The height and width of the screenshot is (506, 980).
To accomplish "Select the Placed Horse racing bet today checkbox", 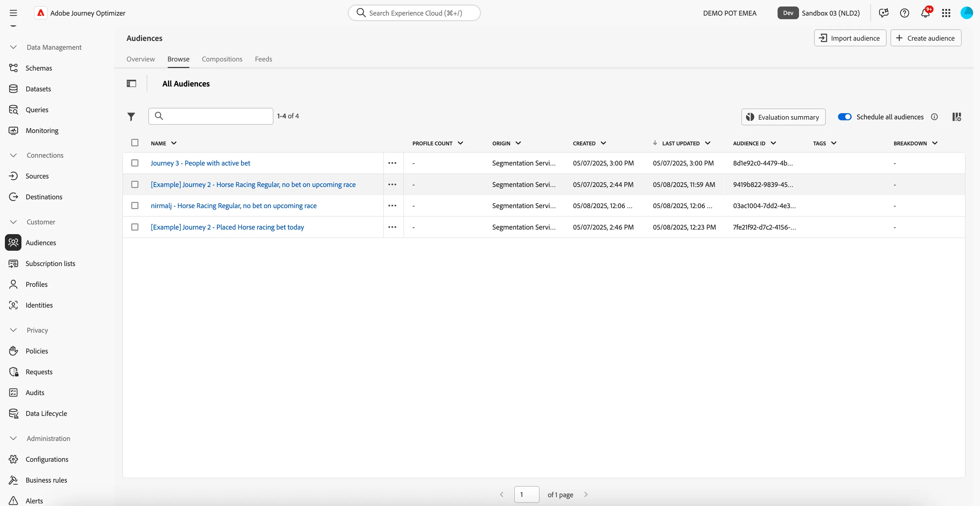I will pos(135,227).
